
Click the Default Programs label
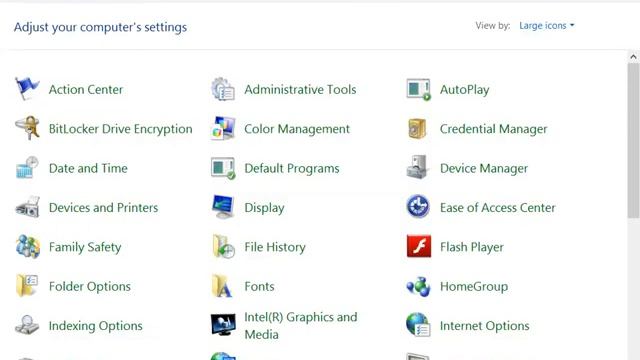tap(292, 169)
